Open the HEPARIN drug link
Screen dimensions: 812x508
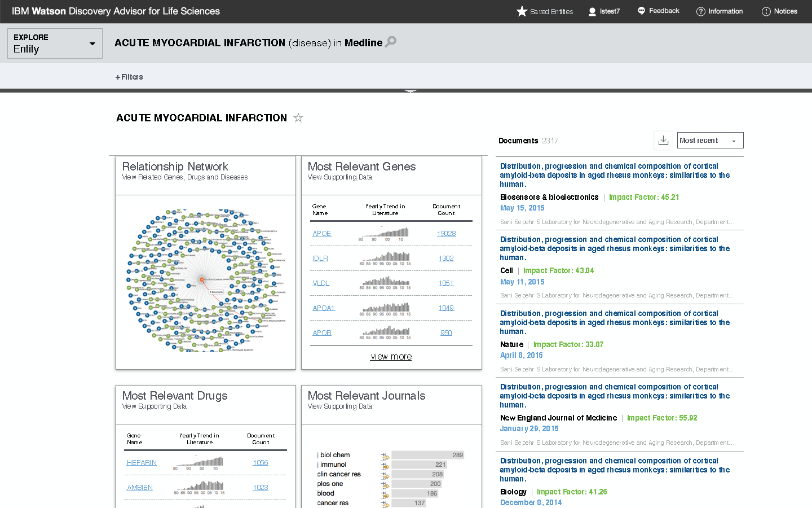click(142, 463)
